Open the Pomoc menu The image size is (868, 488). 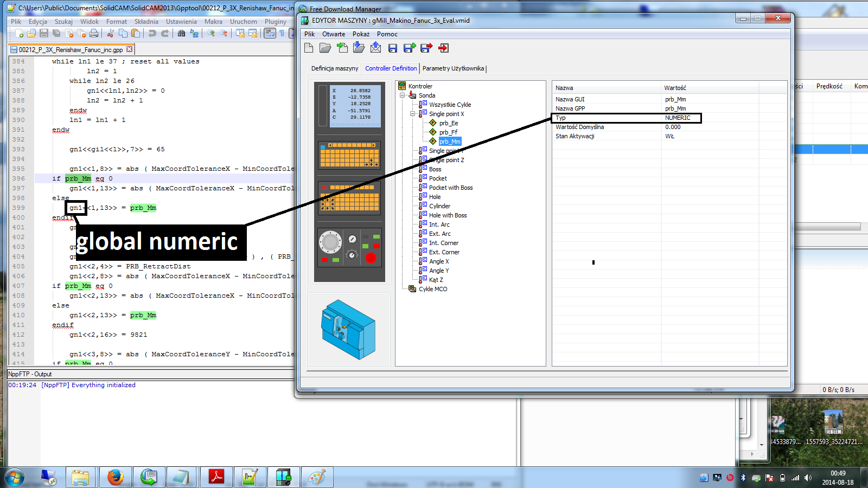point(387,34)
